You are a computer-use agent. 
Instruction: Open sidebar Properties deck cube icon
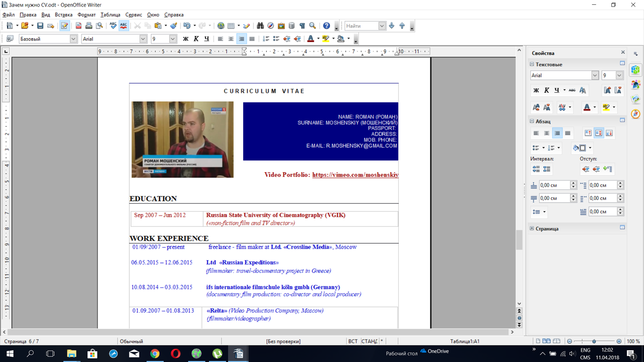[x=636, y=70]
